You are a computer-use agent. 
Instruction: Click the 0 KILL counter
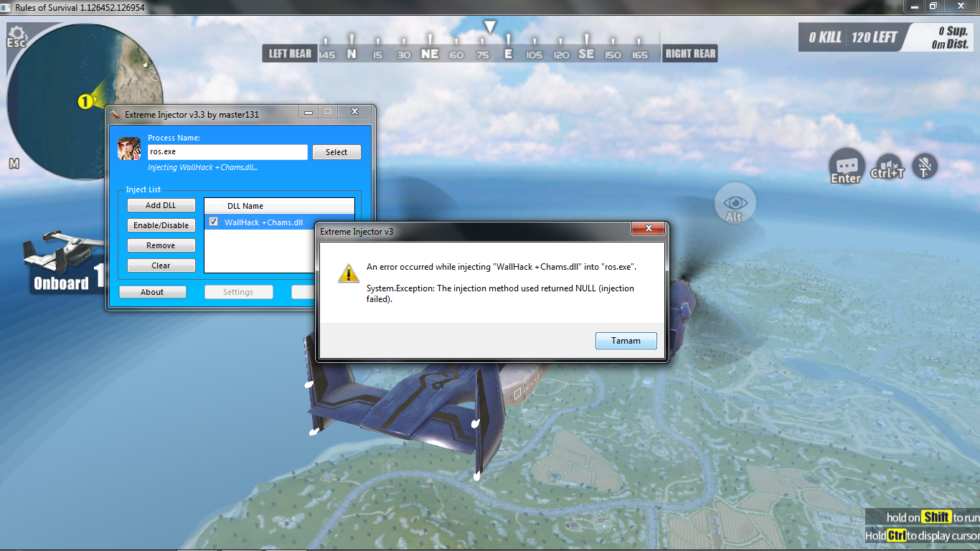click(825, 37)
